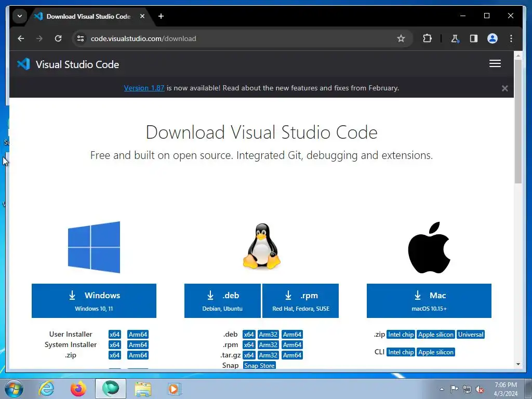
Task: Click the Windows logo image
Action: click(x=94, y=247)
